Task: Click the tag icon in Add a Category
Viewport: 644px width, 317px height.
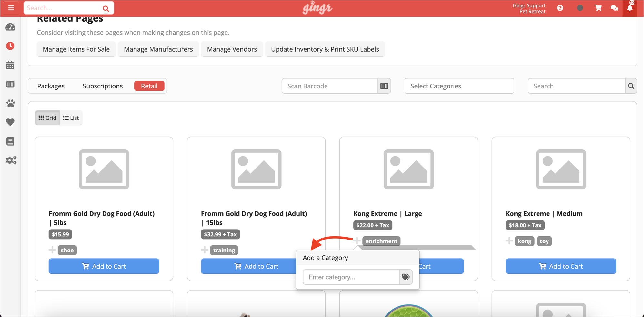Action: (406, 277)
